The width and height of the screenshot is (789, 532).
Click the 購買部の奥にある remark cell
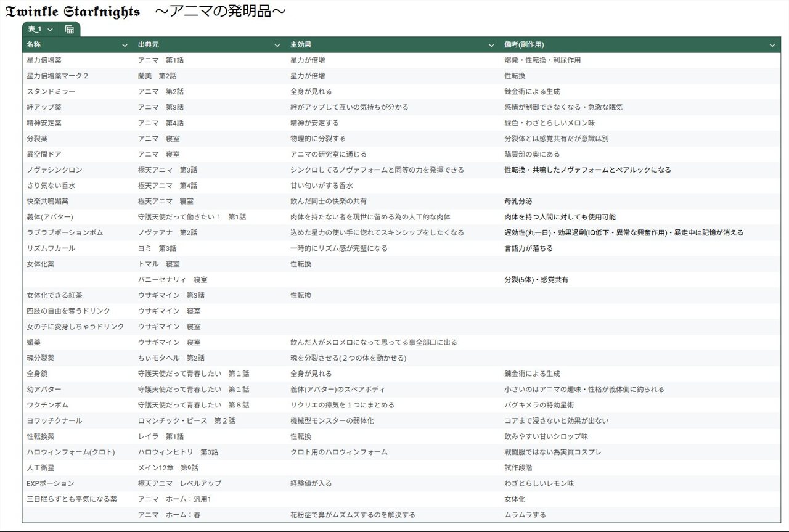coord(532,154)
